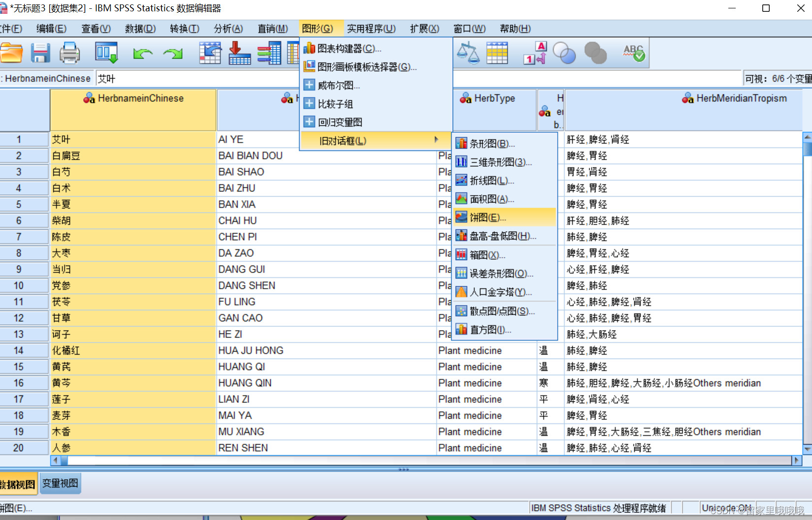Open the 查看(V) menu
The image size is (812, 520).
[96, 29]
